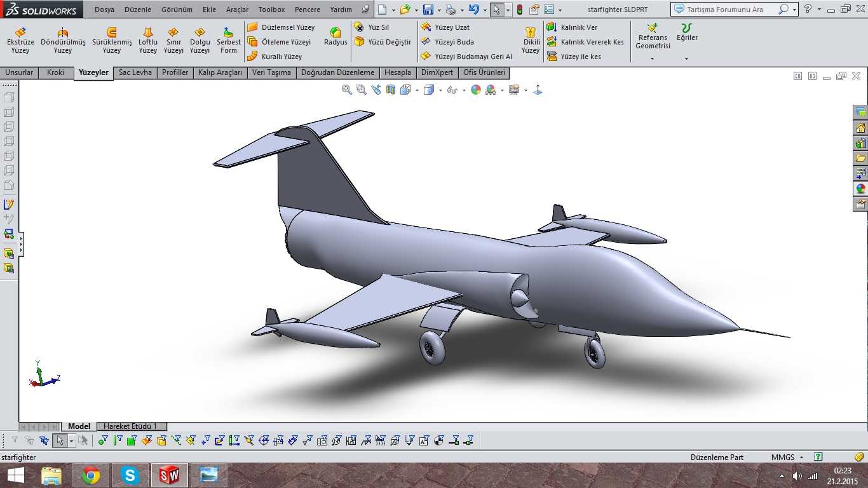
Task: Open Chrome from the Windows taskbar
Action: pyautogui.click(x=91, y=475)
